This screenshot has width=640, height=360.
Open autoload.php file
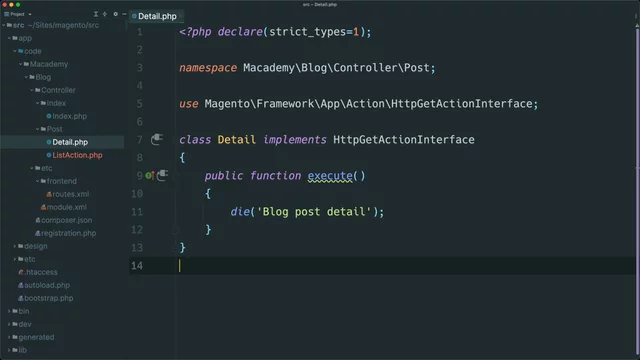point(47,285)
